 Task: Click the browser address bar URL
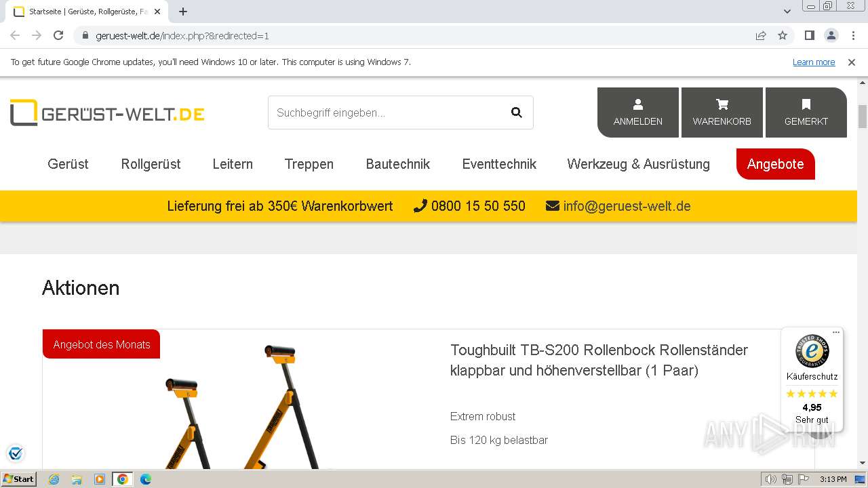(x=182, y=36)
